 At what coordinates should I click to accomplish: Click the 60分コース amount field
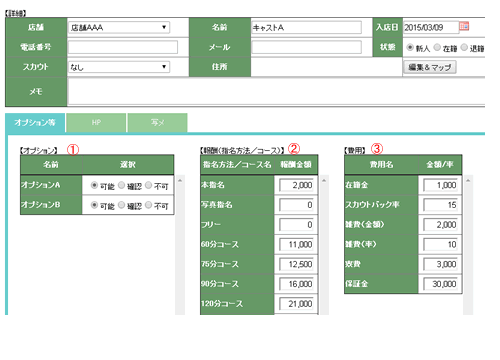pyautogui.click(x=296, y=244)
